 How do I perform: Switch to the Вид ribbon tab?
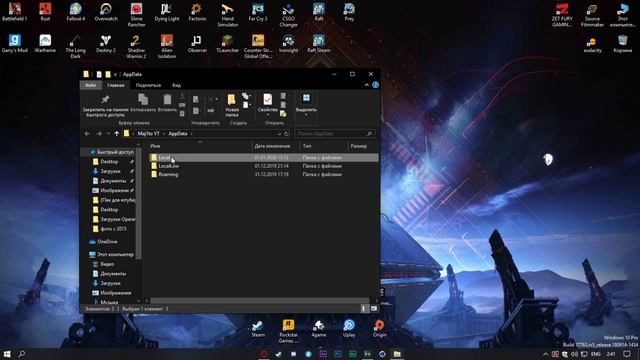(x=176, y=85)
